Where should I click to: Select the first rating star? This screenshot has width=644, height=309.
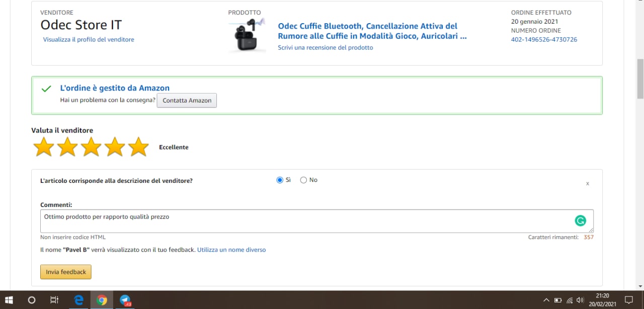pyautogui.click(x=44, y=147)
